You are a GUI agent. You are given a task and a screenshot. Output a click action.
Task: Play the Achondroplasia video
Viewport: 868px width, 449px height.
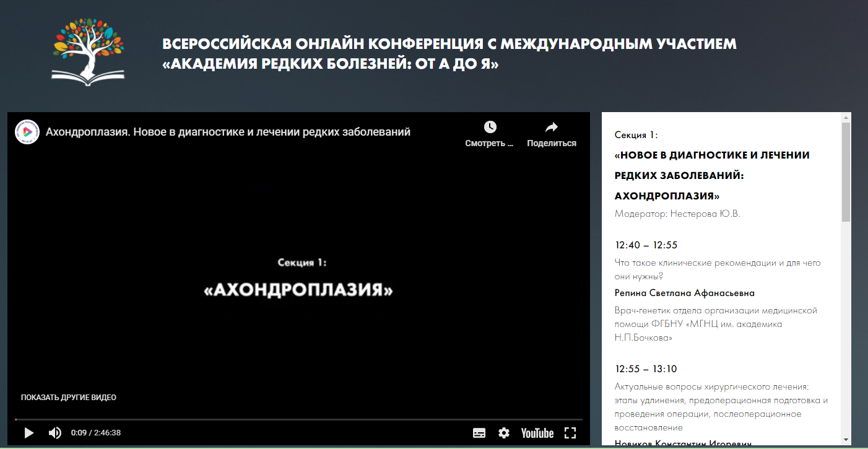28,433
